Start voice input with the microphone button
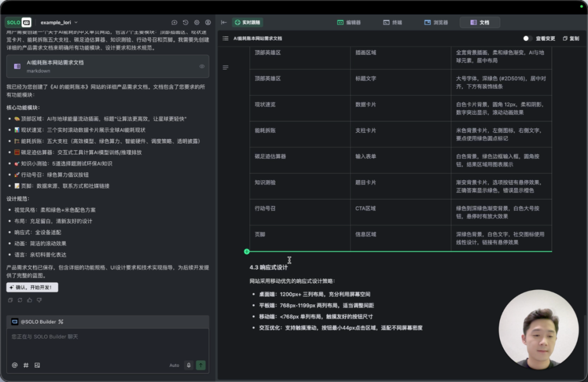This screenshot has height=382, width=588. click(x=189, y=365)
